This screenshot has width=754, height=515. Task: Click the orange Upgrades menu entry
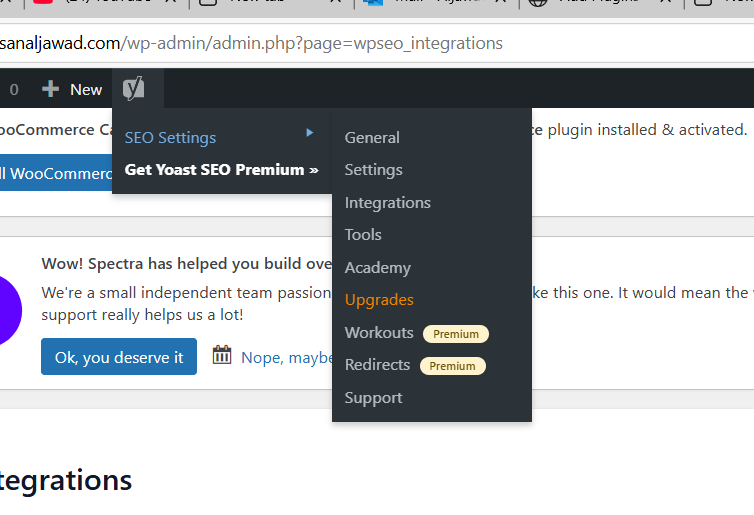click(x=379, y=300)
